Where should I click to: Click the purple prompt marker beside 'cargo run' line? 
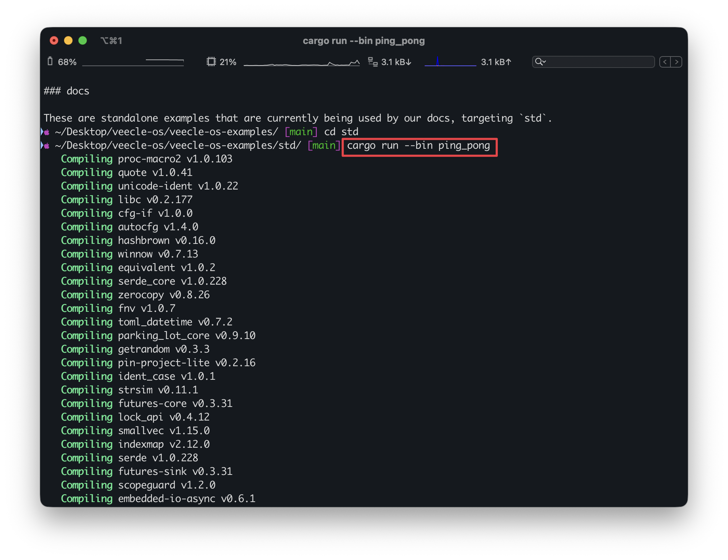point(45,146)
